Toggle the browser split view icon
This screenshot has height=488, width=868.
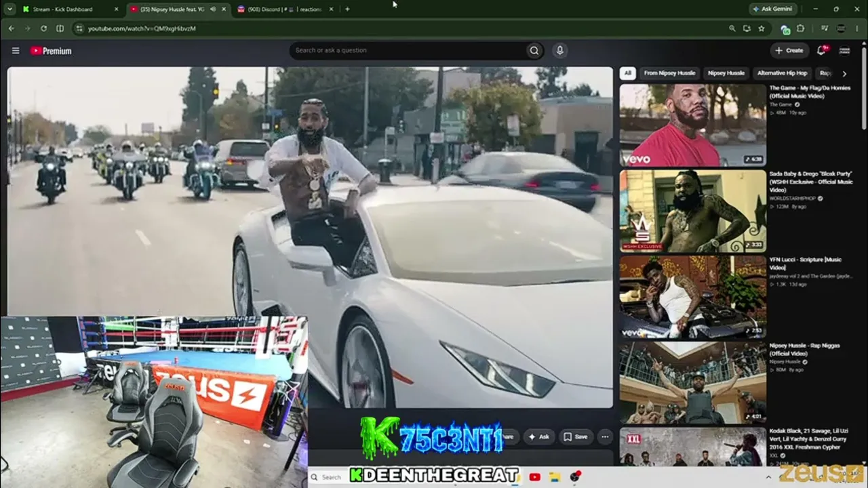tap(60, 28)
